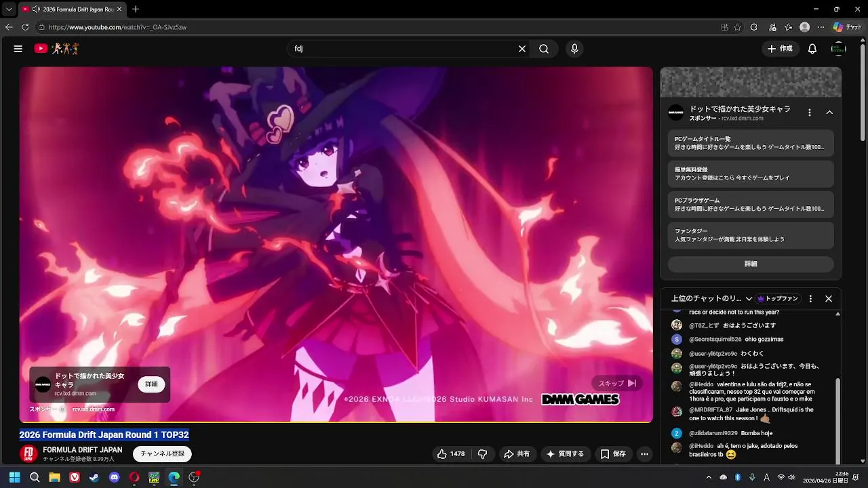Image resolution: width=868 pixels, height=488 pixels.
Task: Open OBS Studio from the taskbar
Action: click(194, 477)
